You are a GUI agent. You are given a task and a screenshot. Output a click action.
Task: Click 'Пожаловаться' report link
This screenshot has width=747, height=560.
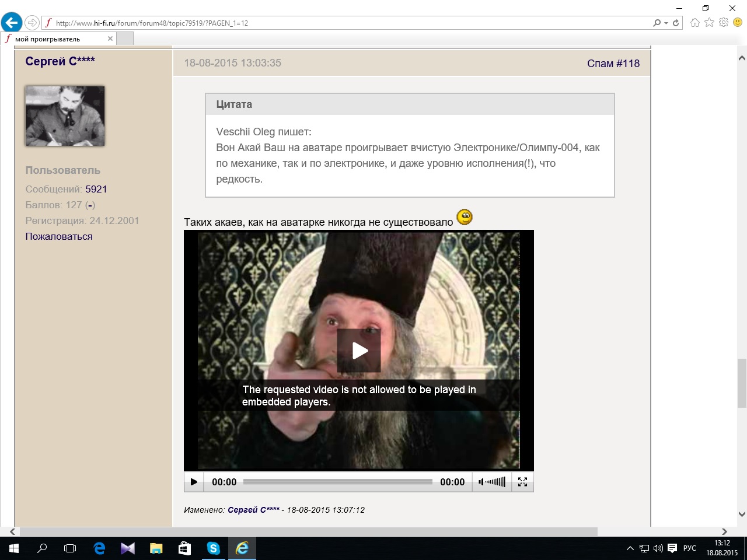(x=59, y=236)
